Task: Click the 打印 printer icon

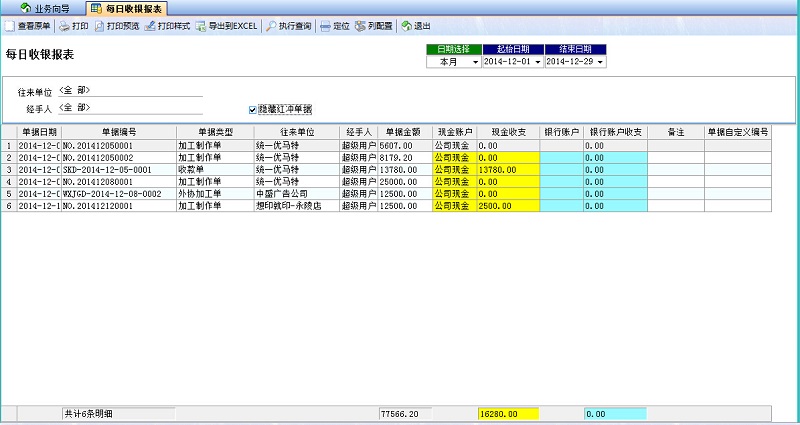Action: pos(64,26)
